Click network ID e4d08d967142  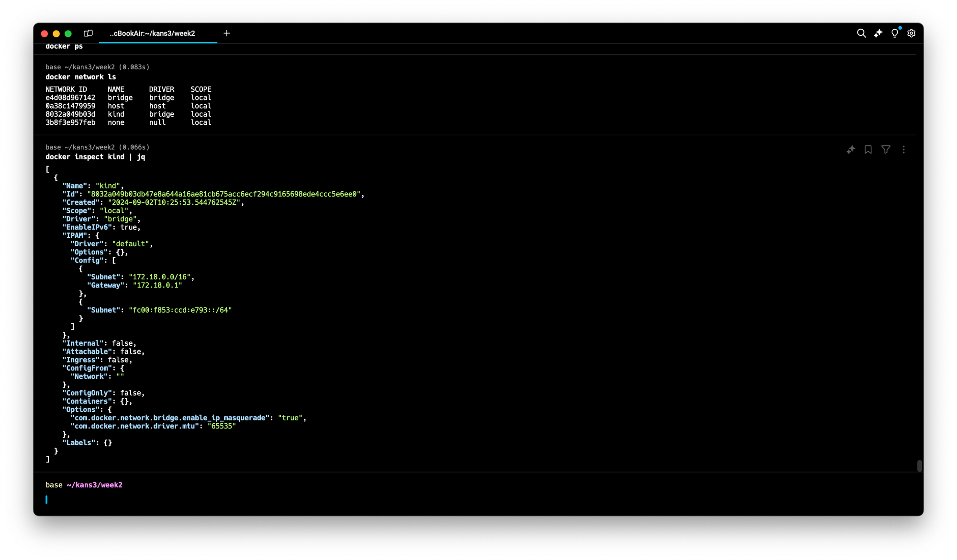(70, 98)
